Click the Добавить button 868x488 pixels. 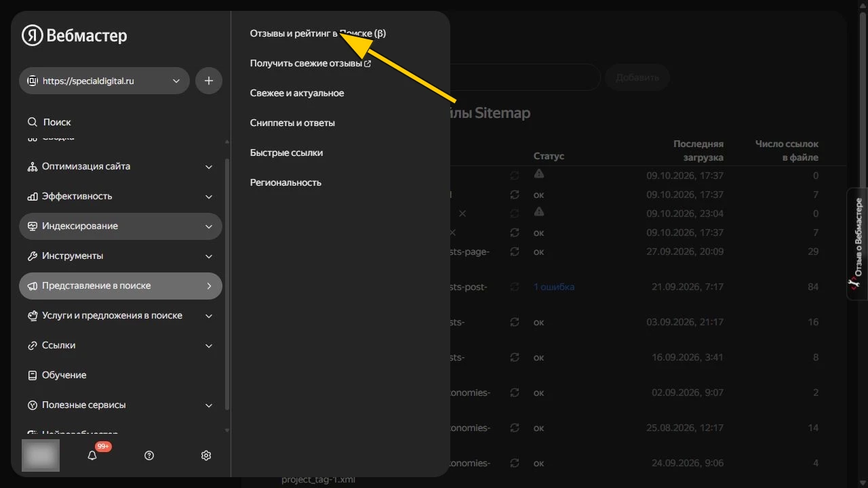(637, 77)
